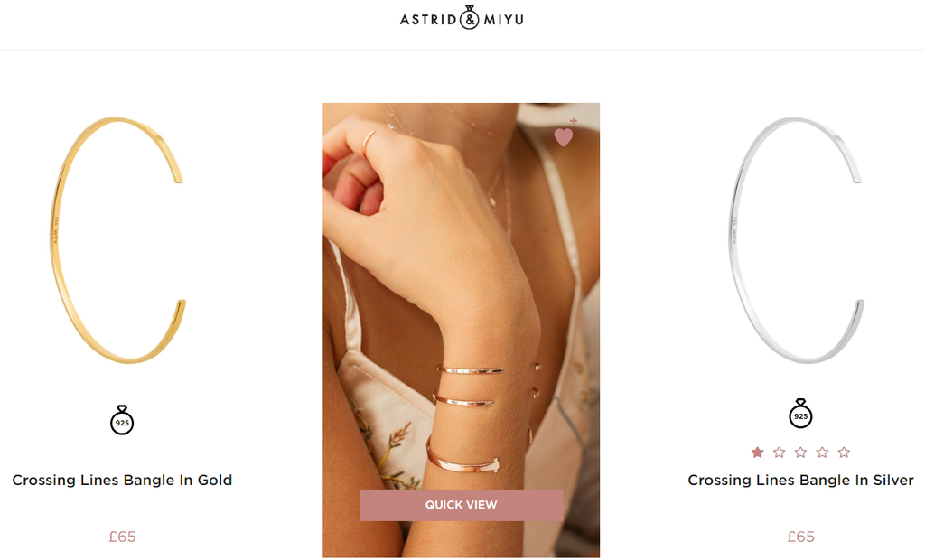Click the ring emblem in the Astrid & Miyu logo
The height and width of the screenshot is (560, 925).
click(x=470, y=18)
